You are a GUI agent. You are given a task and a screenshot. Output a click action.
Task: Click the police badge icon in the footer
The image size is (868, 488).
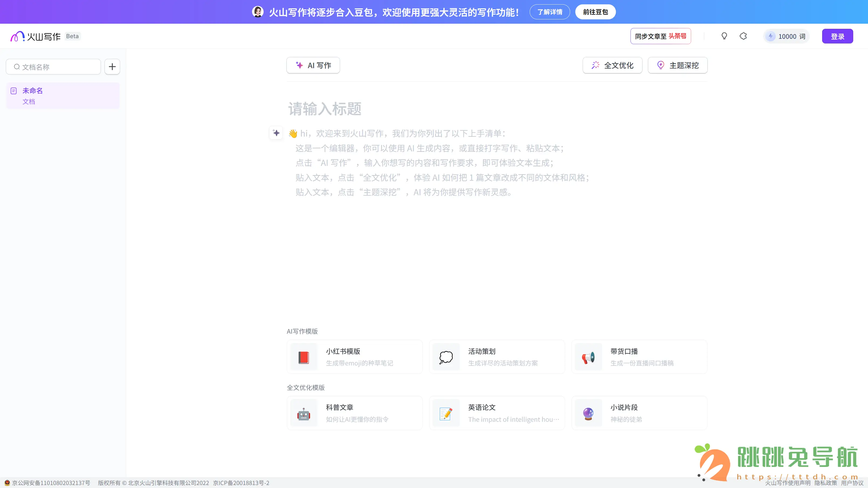[x=7, y=483]
